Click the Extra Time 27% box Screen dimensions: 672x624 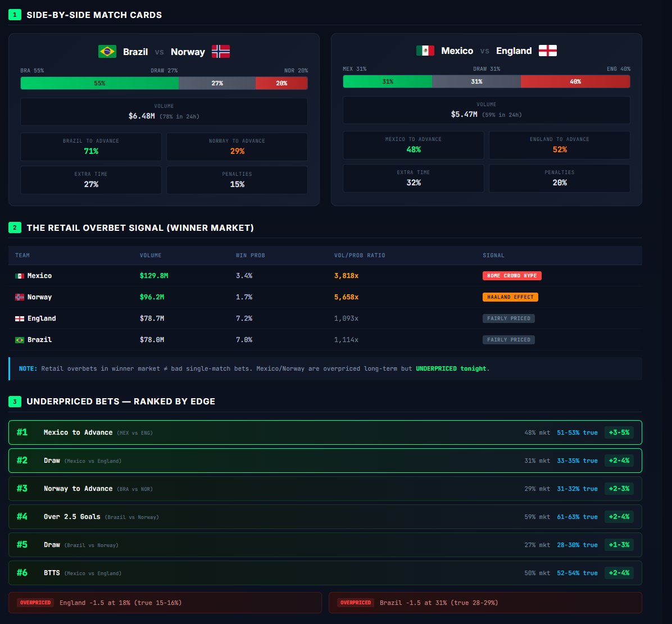(91, 180)
